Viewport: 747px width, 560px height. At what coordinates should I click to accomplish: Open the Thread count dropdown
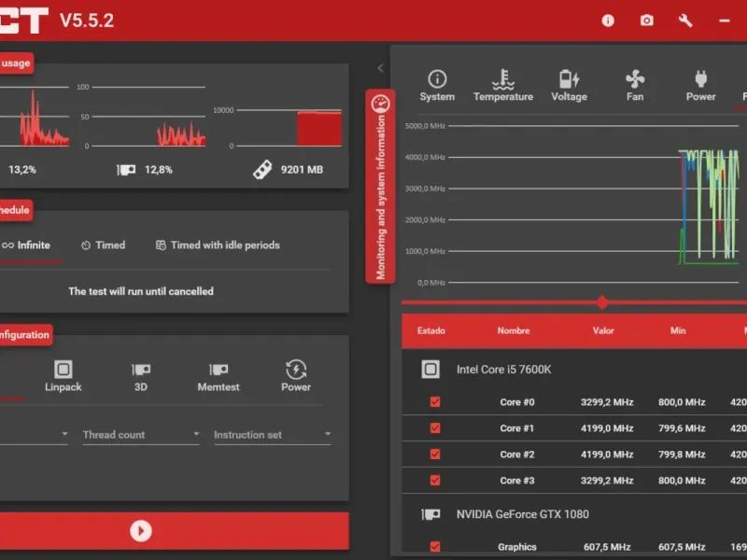141,435
